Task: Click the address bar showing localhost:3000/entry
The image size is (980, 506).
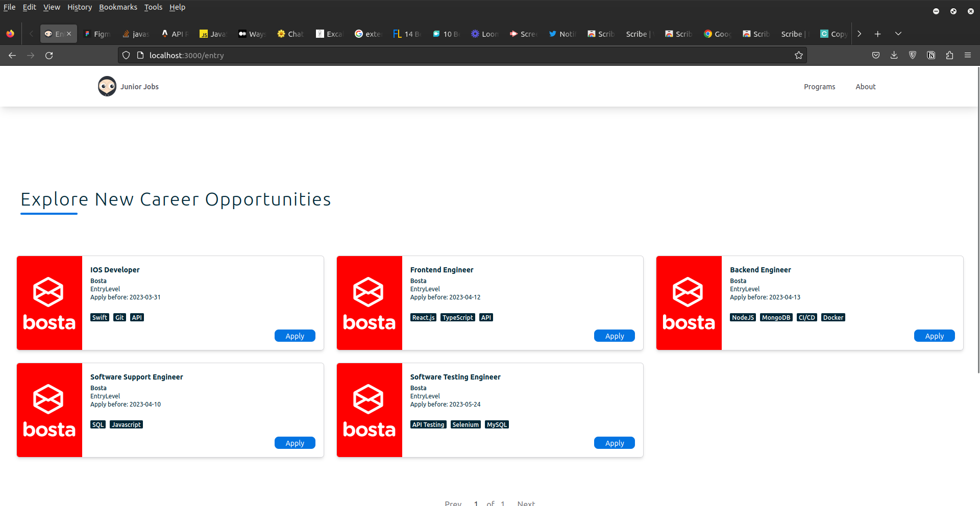Action: click(462, 55)
